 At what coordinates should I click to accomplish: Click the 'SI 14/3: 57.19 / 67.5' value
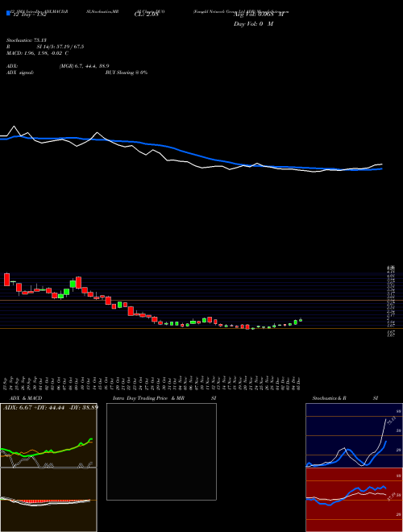click(60, 47)
